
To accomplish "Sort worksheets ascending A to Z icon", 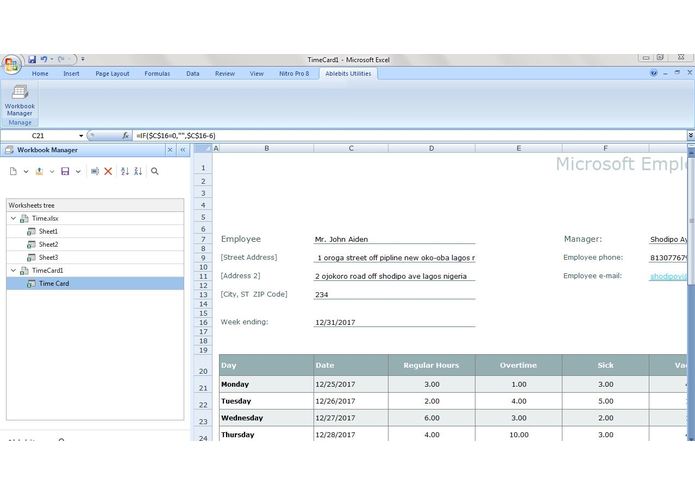I will point(125,171).
